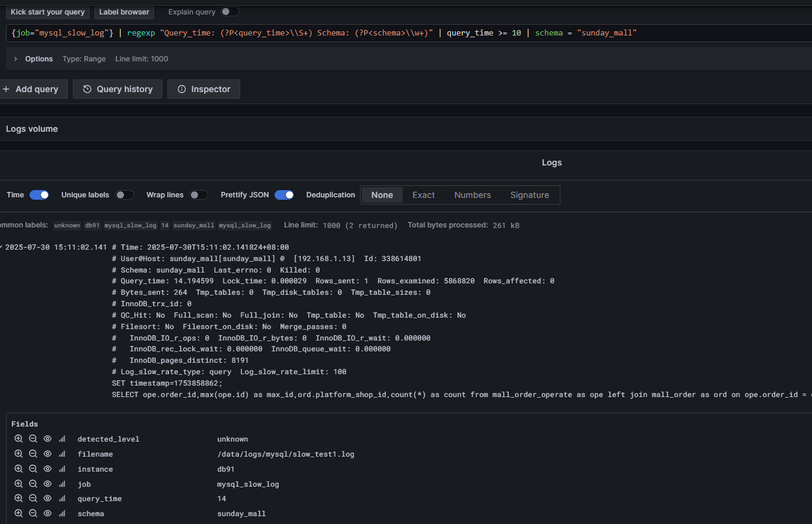This screenshot has width=812, height=524.
Task: Open Query history
Action: point(117,89)
